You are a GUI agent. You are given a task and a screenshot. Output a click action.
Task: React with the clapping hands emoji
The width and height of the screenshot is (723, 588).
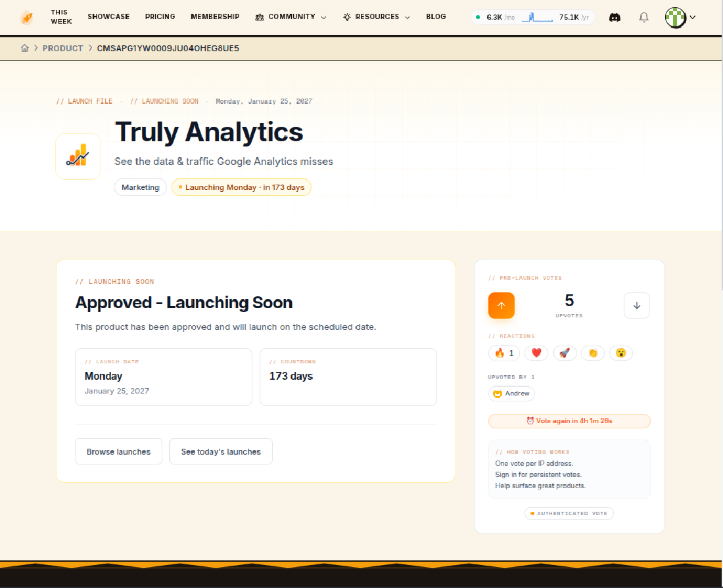click(x=592, y=353)
